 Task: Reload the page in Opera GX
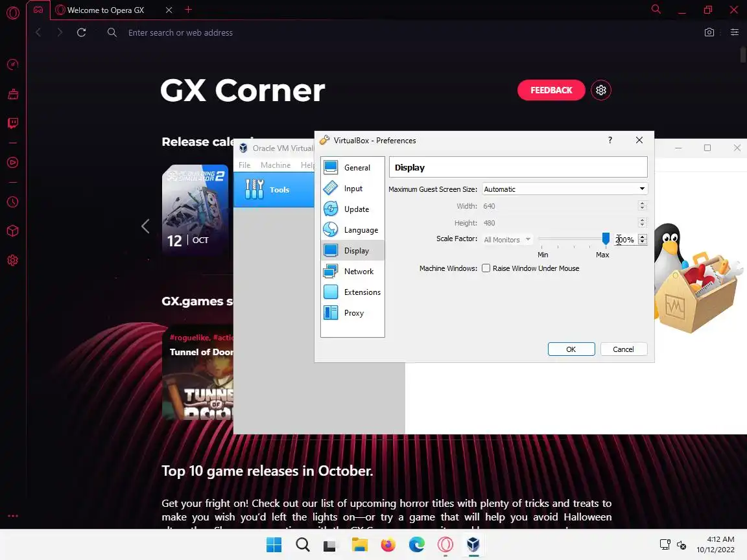(82, 32)
